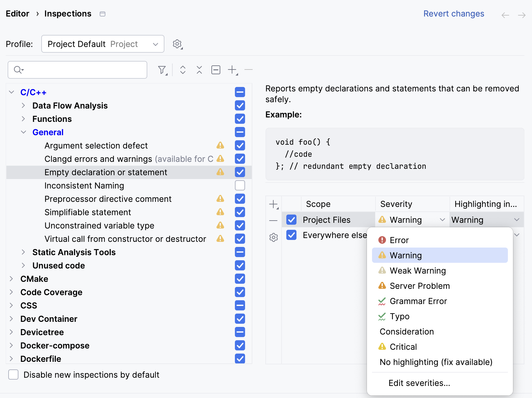Open the Project Default profile dropdown
Image resolution: width=532 pixels, height=398 pixels.
[103, 44]
